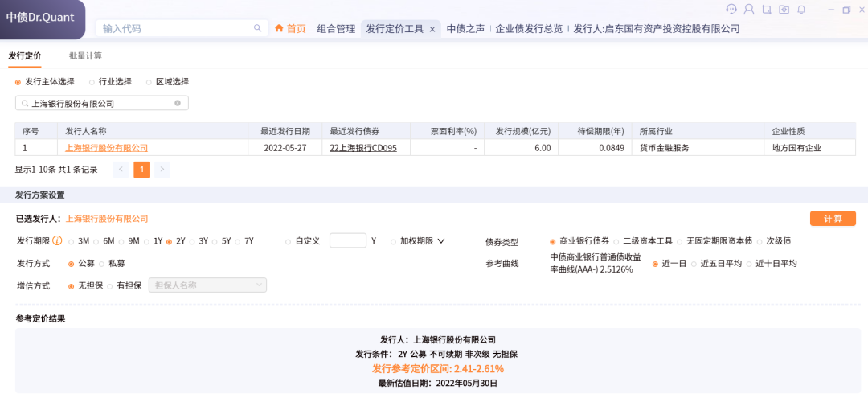Open the notification bell
Viewport: 868px width, 398px height.
pos(801,10)
